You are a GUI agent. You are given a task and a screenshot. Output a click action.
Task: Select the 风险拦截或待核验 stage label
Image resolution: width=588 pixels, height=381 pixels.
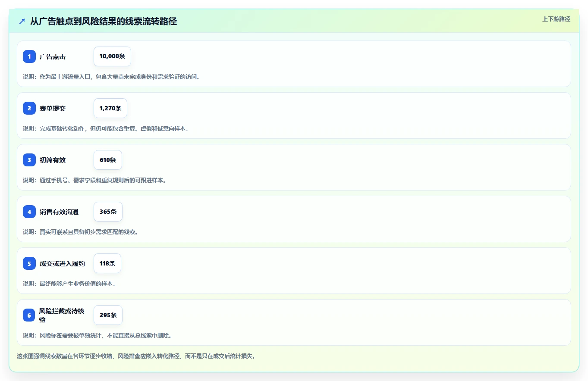point(62,315)
